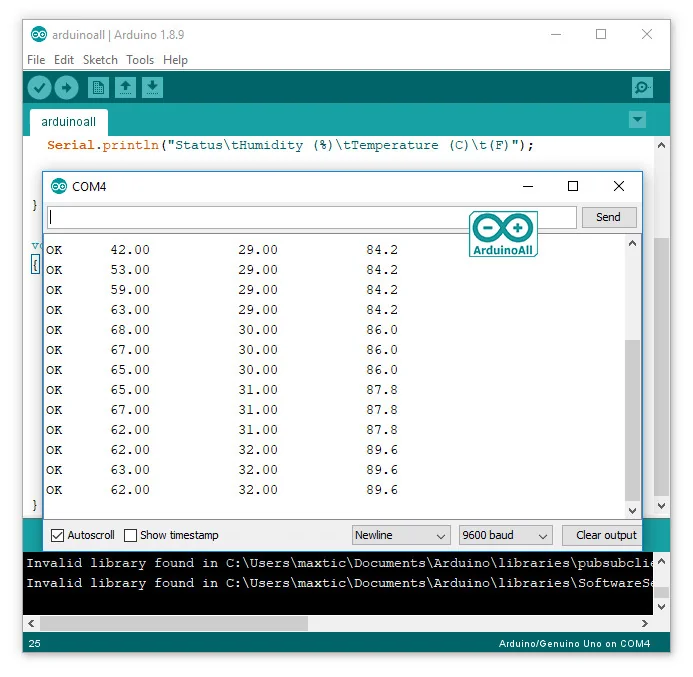
Task: Close the Arduino IDE main window
Action: (647, 34)
